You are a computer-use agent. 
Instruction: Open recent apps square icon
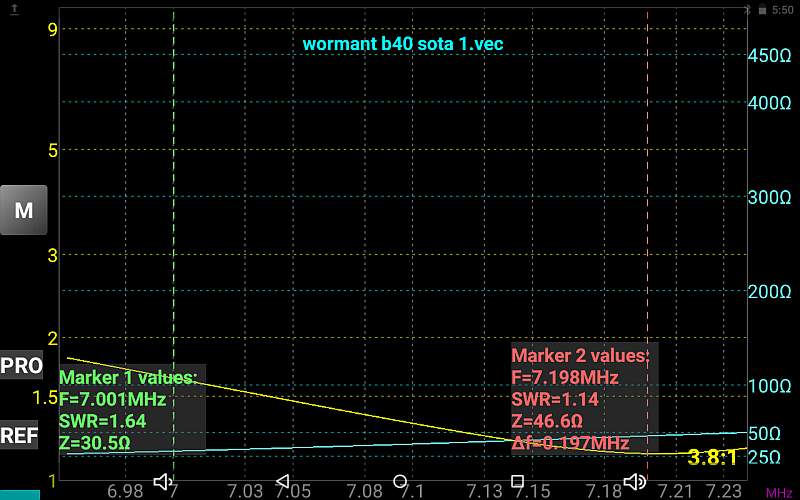click(518, 482)
